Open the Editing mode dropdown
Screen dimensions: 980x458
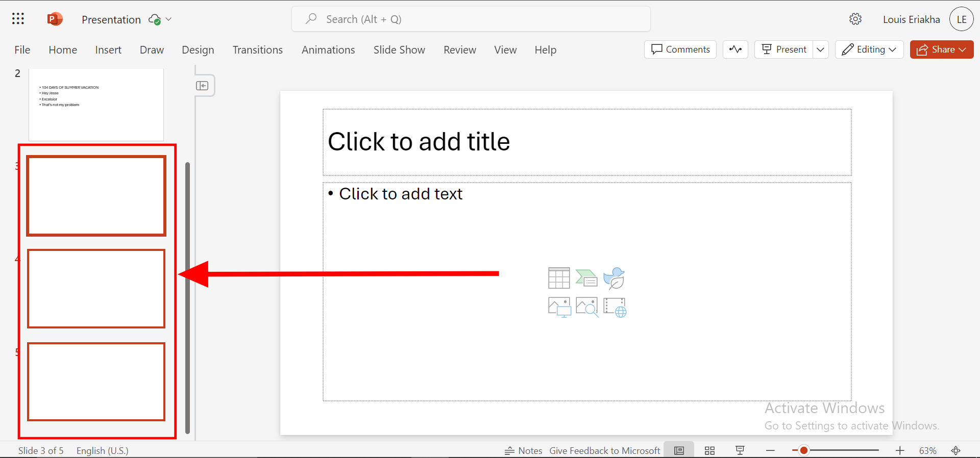[x=869, y=49]
